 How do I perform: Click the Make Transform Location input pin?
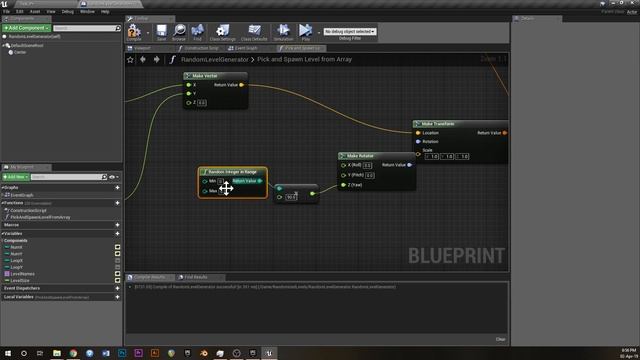418,133
